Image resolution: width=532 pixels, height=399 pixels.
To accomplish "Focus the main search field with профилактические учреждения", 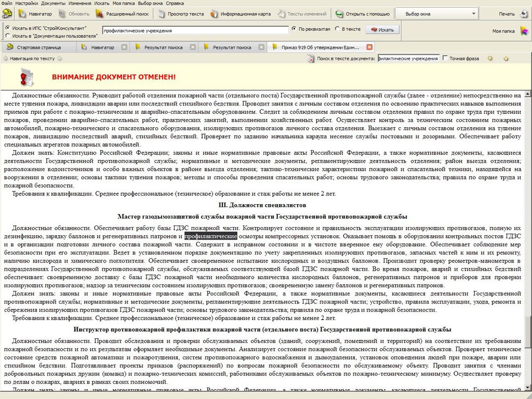I will tap(195, 31).
